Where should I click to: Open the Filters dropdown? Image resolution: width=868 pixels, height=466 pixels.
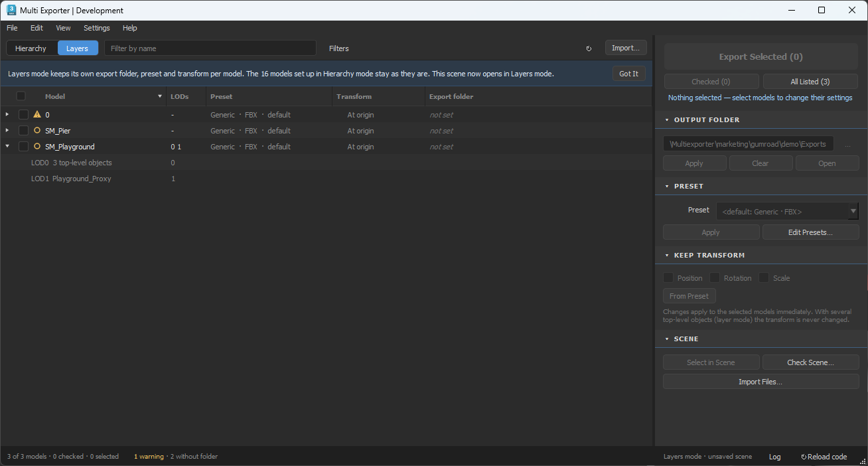338,48
